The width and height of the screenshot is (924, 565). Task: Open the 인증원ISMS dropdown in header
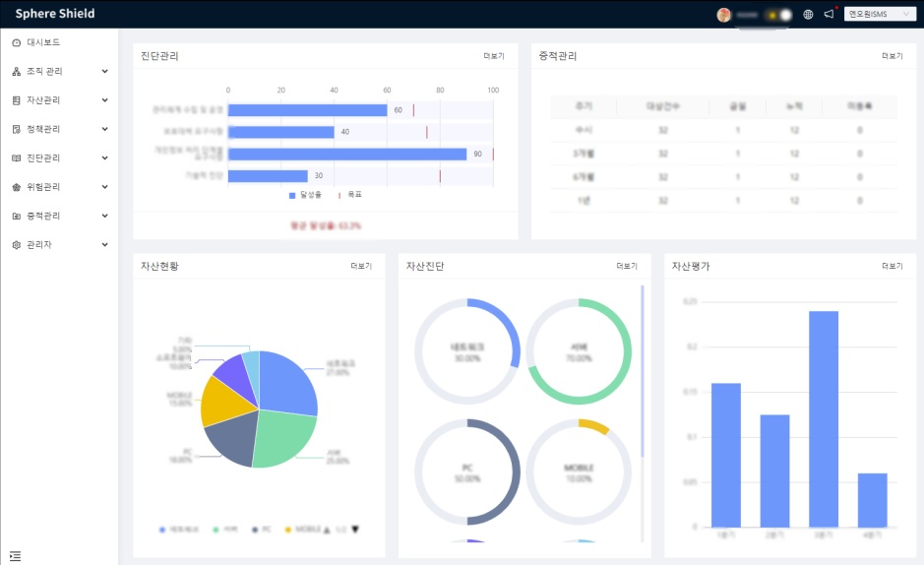point(879,14)
